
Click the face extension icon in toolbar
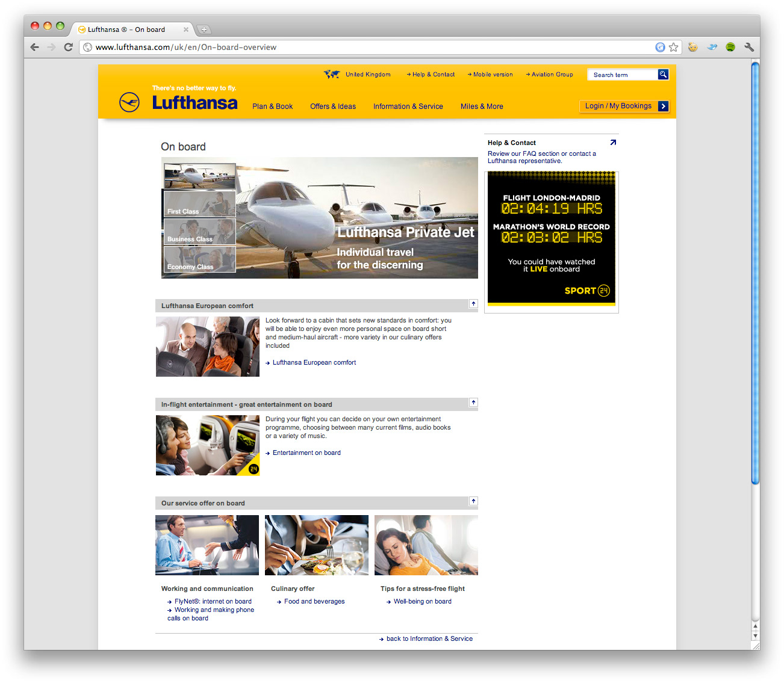point(693,47)
